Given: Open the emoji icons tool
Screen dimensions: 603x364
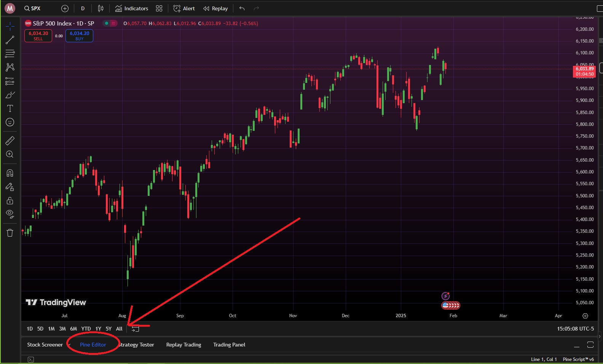Looking at the screenshot, I should click(10, 122).
